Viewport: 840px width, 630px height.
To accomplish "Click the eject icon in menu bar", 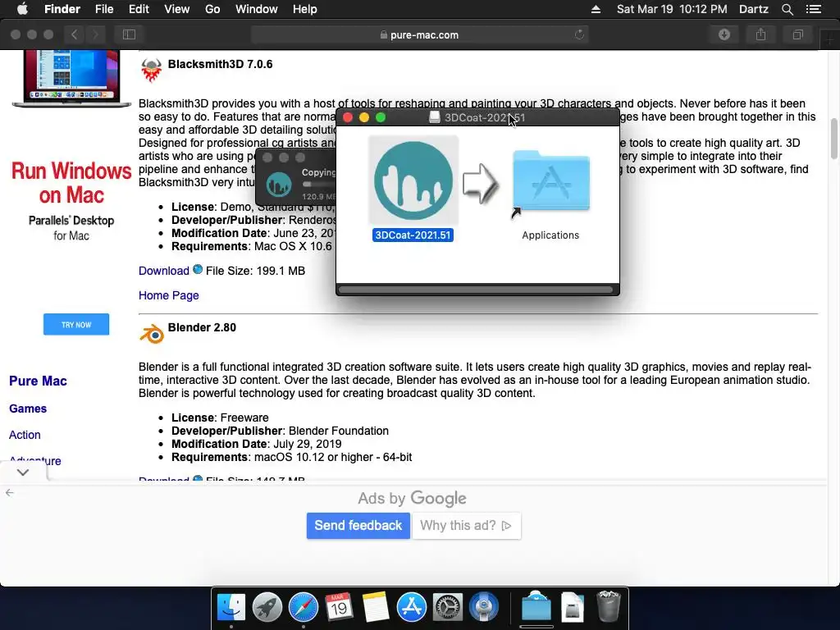I will 596,9.
